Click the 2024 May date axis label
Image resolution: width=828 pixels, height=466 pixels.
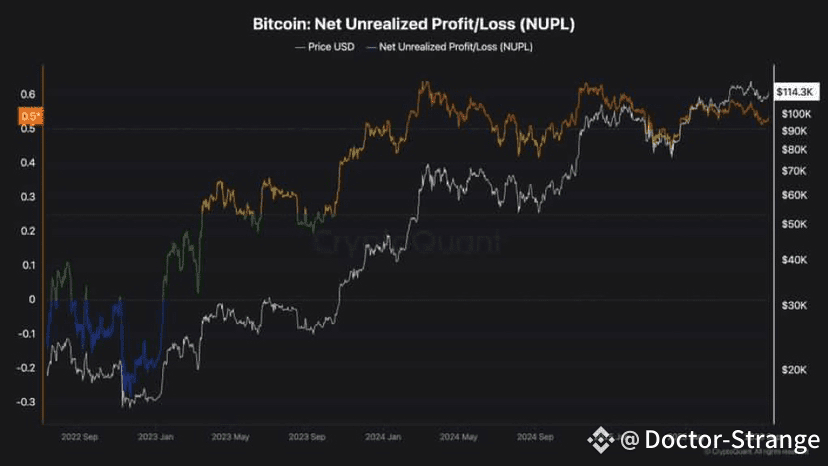click(x=458, y=437)
